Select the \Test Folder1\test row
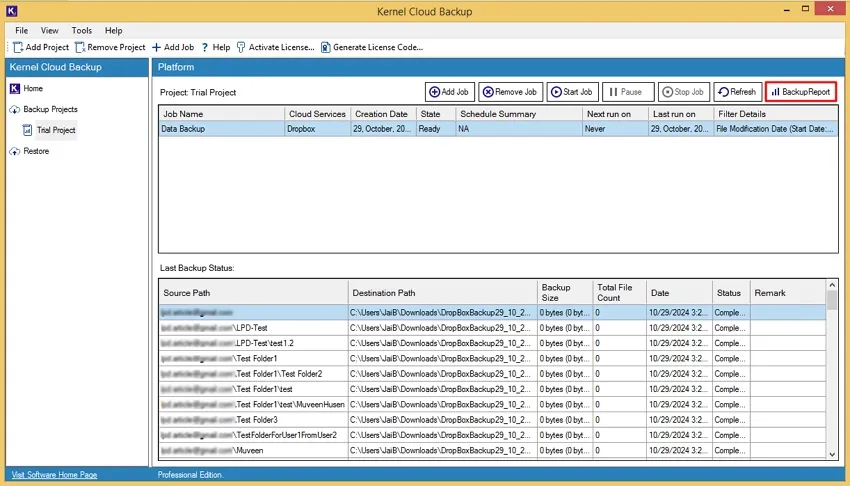This screenshot has height=486, width=850. click(x=492, y=389)
